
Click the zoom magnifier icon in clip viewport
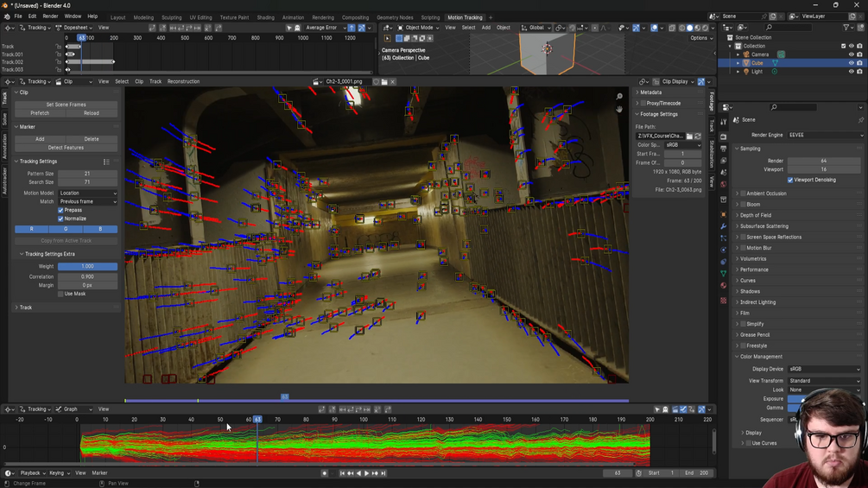click(619, 97)
